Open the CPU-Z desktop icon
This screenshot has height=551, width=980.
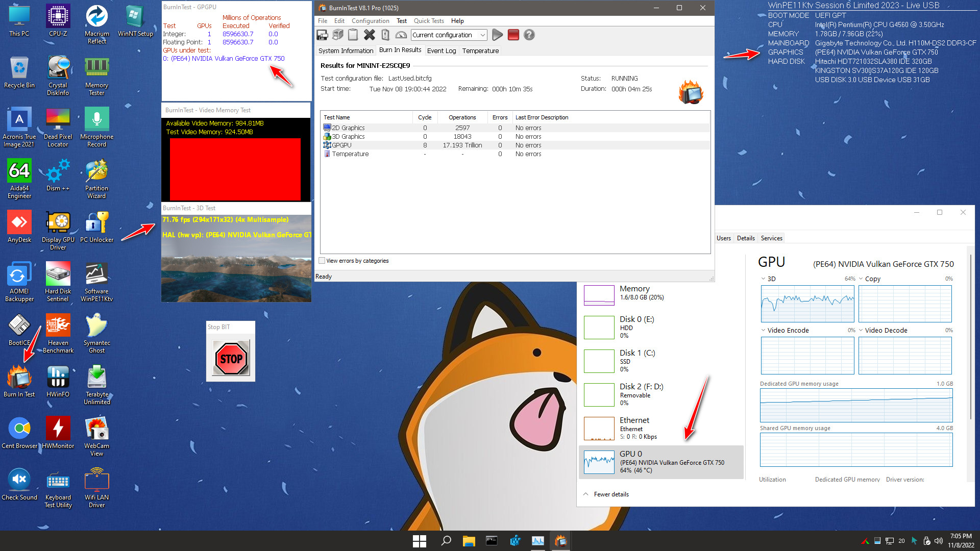tap(58, 21)
